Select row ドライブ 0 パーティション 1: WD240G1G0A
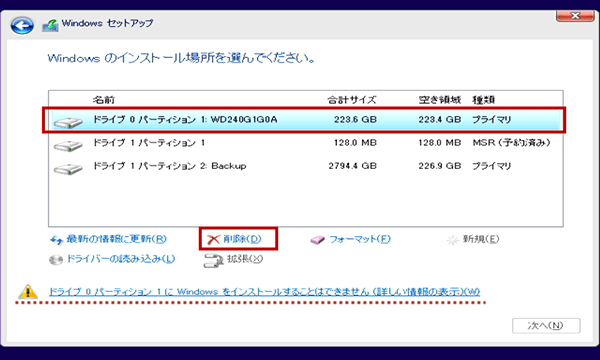The image size is (600, 360). click(x=306, y=120)
